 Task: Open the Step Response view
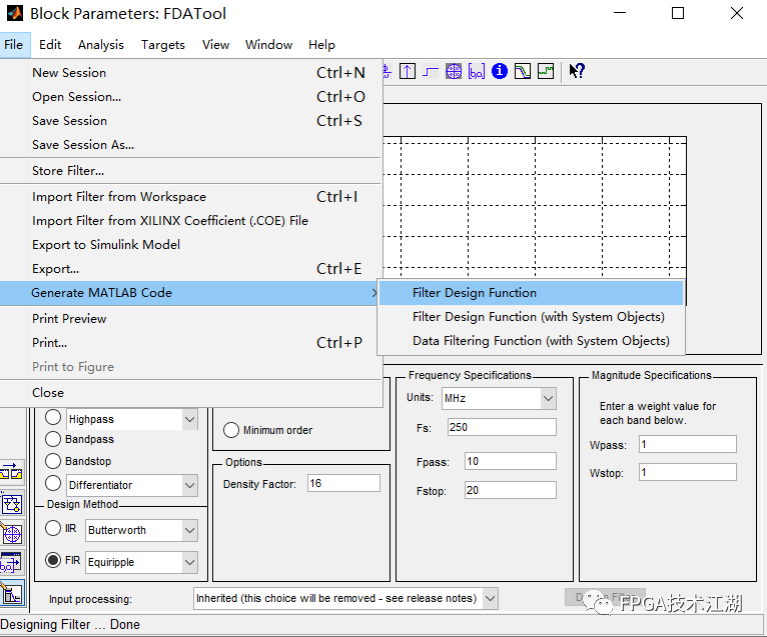coord(430,71)
